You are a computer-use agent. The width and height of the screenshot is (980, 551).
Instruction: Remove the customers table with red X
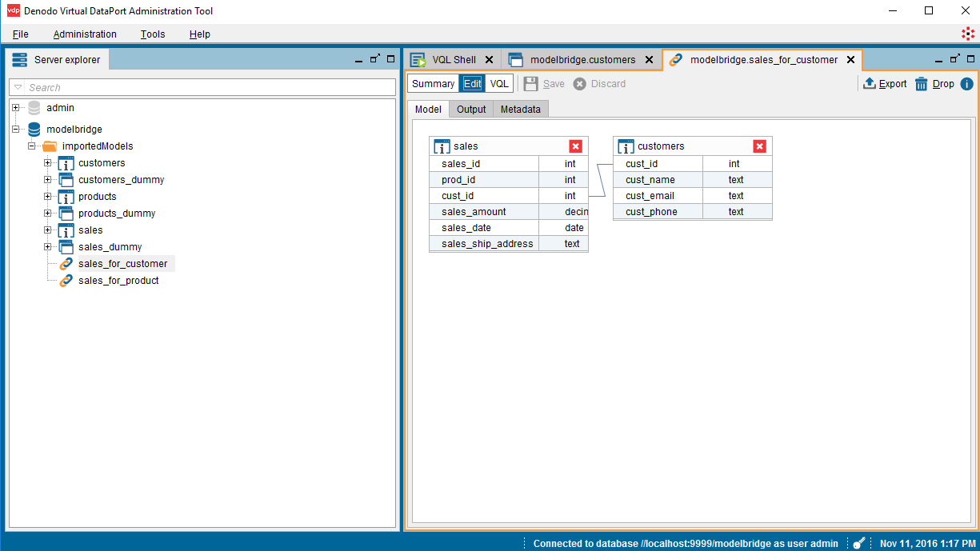(760, 146)
